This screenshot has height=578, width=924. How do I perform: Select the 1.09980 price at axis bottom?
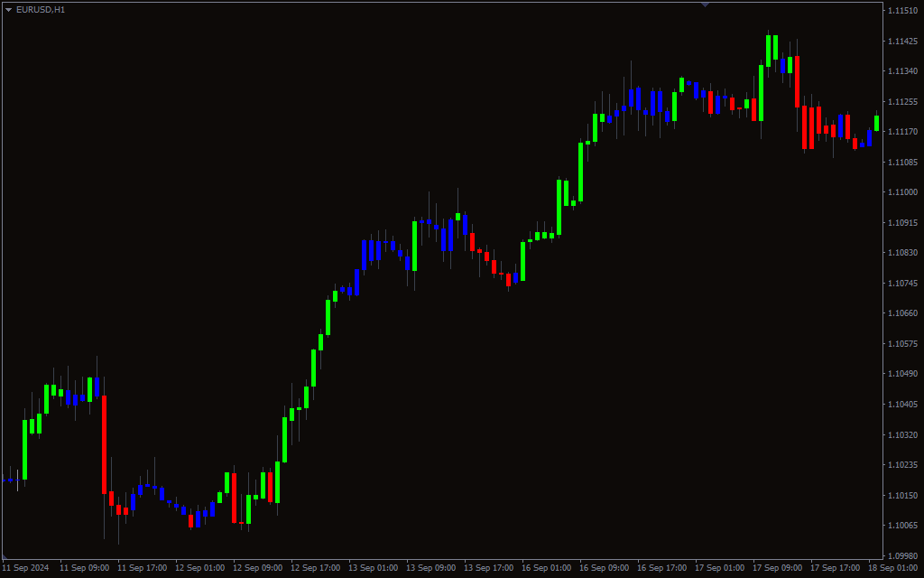(x=901, y=555)
